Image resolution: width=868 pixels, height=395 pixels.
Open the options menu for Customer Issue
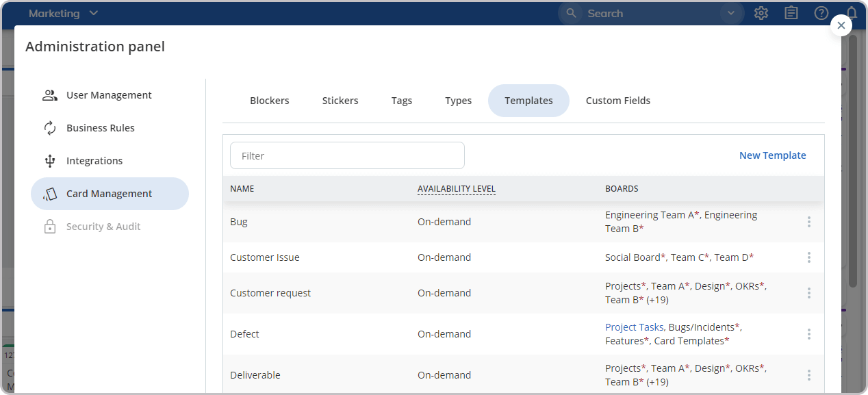[809, 257]
